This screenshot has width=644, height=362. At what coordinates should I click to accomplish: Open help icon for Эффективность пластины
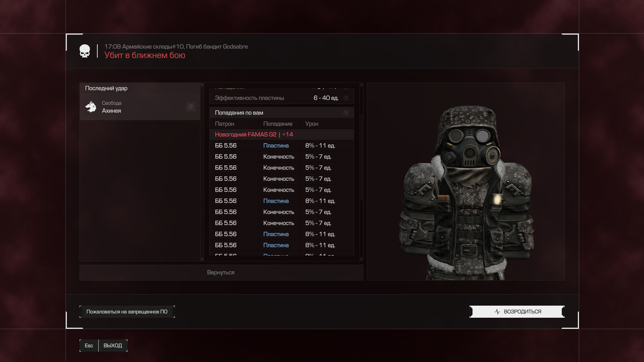tap(346, 98)
